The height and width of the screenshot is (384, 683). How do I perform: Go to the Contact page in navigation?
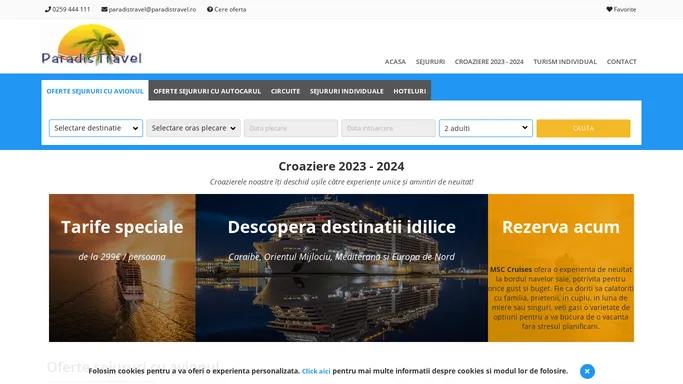(622, 62)
